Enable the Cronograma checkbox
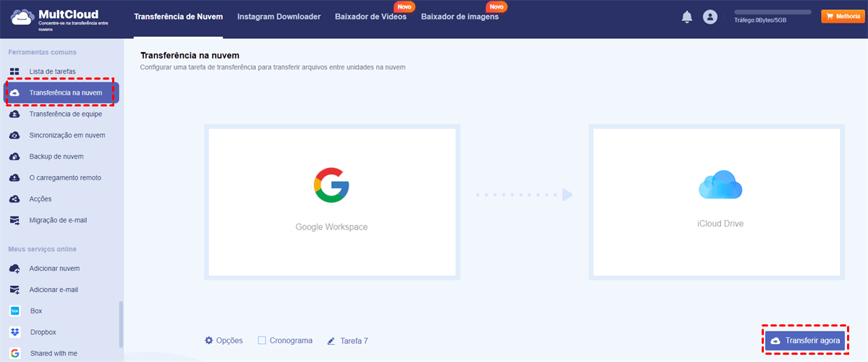This screenshot has height=362, width=868. 262,340
